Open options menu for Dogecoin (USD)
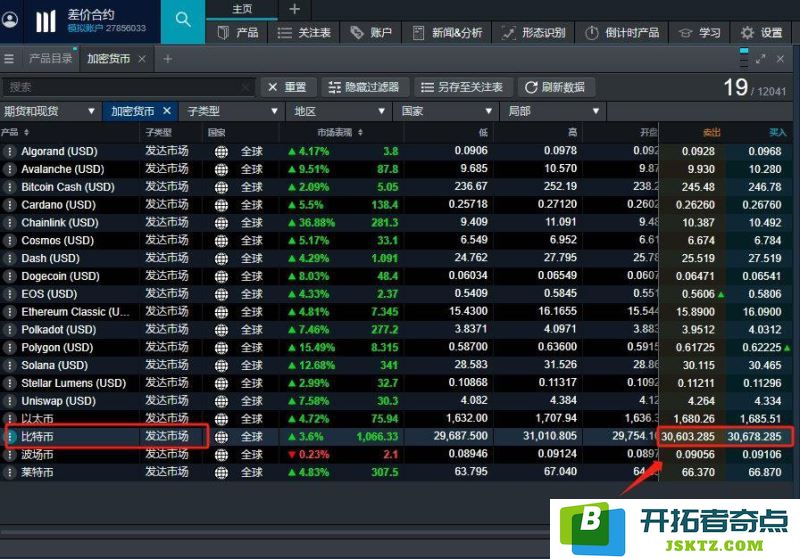Viewport: 800px width, 559px height. coord(9,276)
